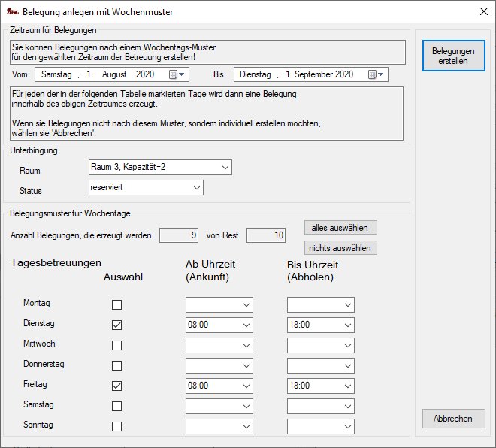
Task: Close the Belegung anlegen dialog window
Action: click(482, 12)
